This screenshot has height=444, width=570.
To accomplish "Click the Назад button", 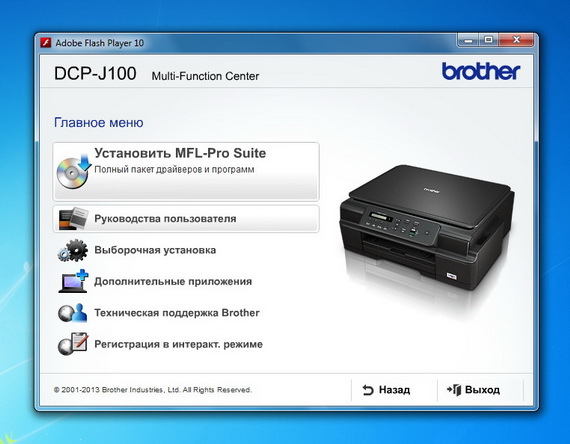I will point(394,390).
